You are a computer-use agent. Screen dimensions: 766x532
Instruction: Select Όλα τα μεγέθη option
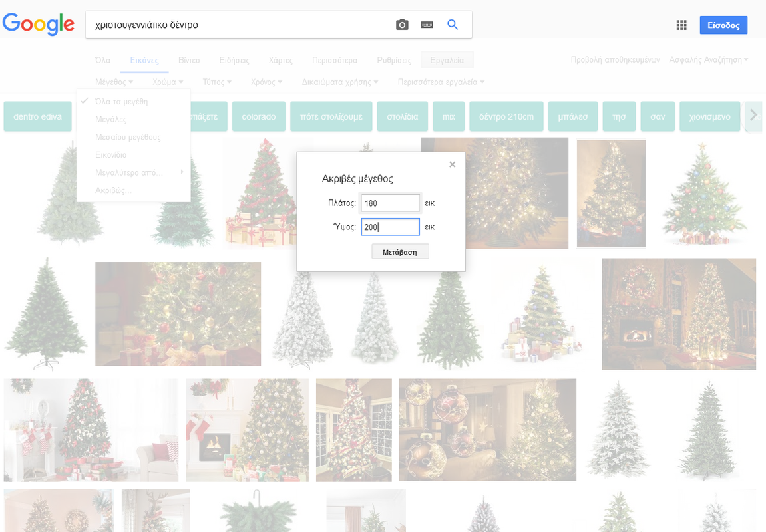[133, 102]
